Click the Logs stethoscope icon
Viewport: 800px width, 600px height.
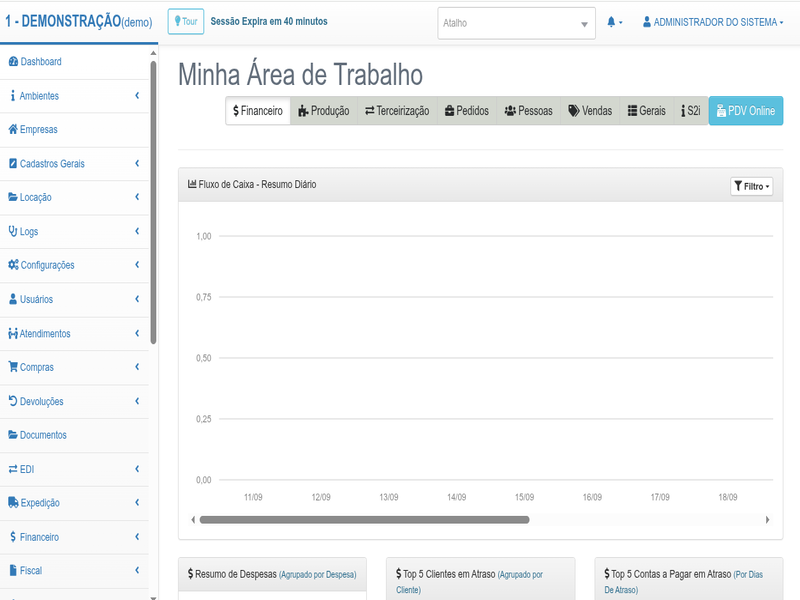pos(13,231)
